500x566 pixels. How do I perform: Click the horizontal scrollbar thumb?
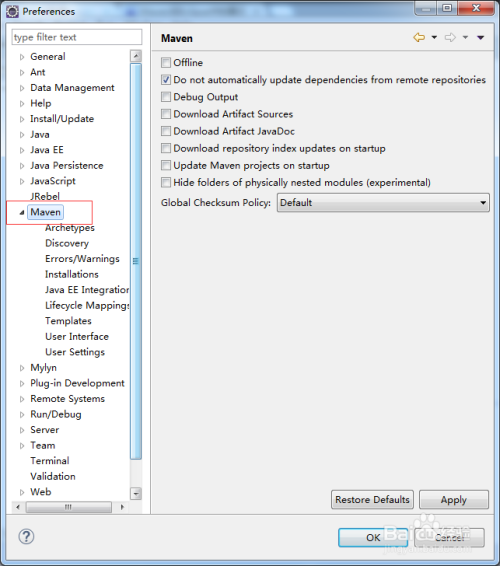click(x=69, y=507)
